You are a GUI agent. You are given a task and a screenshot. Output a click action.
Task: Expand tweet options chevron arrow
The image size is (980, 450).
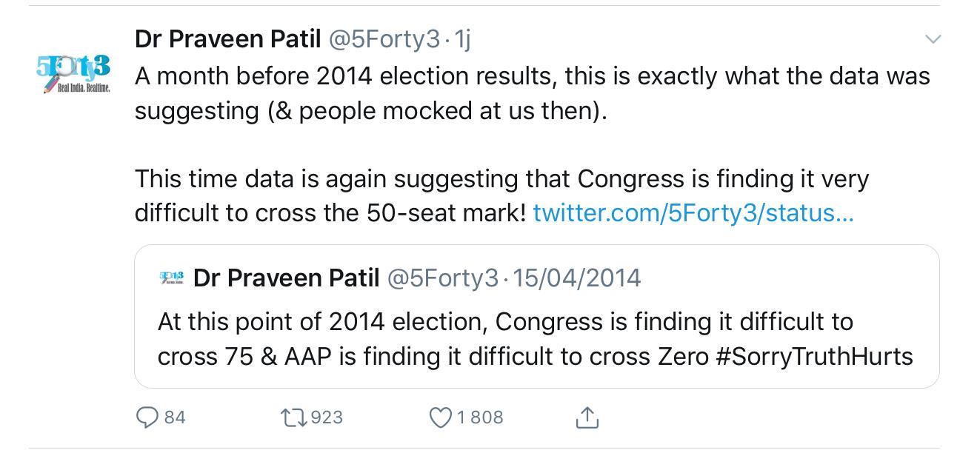click(x=933, y=38)
